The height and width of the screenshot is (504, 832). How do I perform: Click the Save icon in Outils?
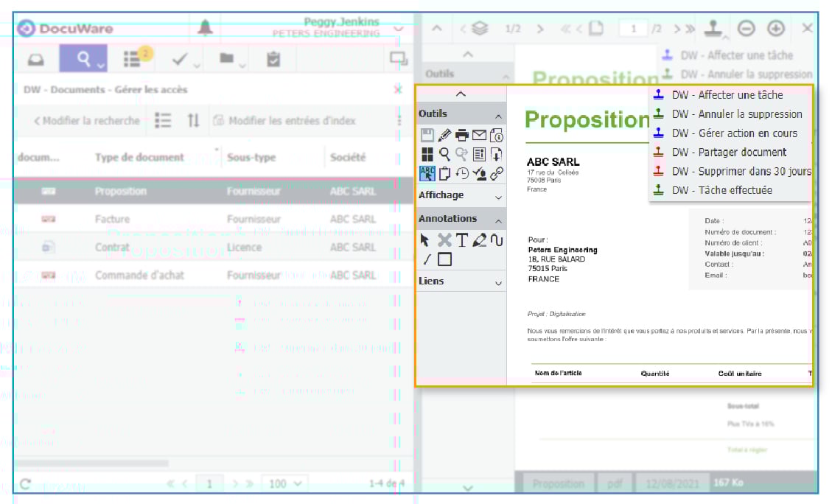[x=427, y=135]
